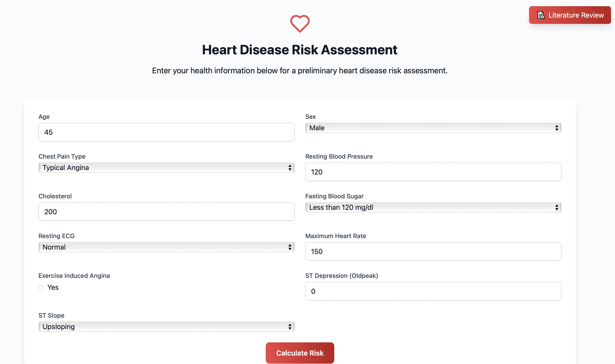Expand the ST Slope dropdown
The height and width of the screenshot is (364, 615).
(166, 326)
